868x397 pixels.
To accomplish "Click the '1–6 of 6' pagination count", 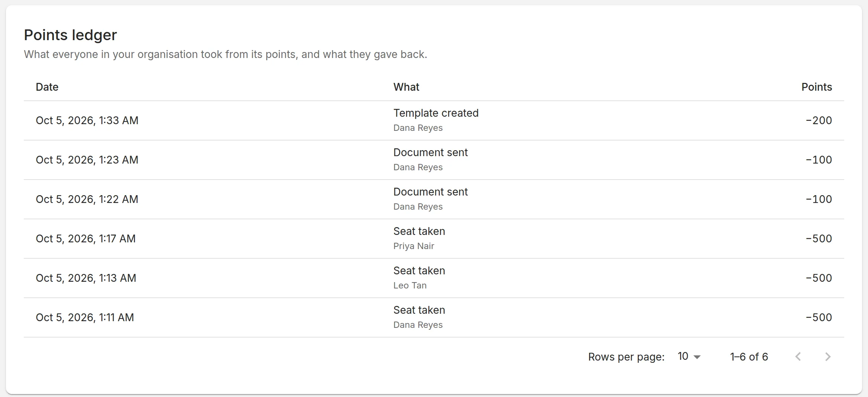I will (x=749, y=357).
